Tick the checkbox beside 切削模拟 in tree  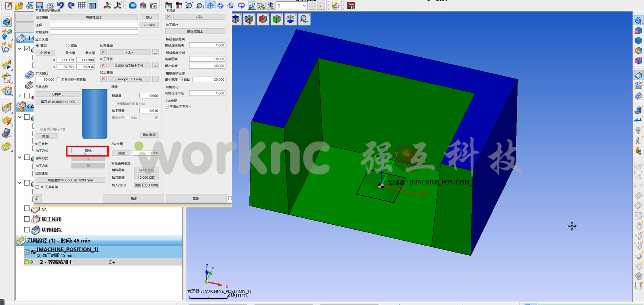[27, 230]
